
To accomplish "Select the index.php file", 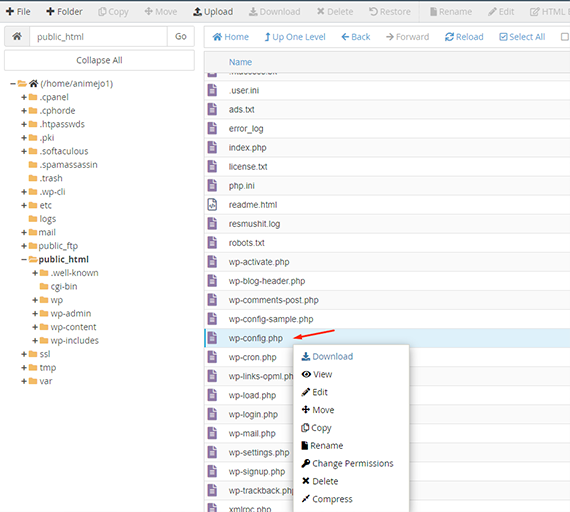I will click(248, 148).
